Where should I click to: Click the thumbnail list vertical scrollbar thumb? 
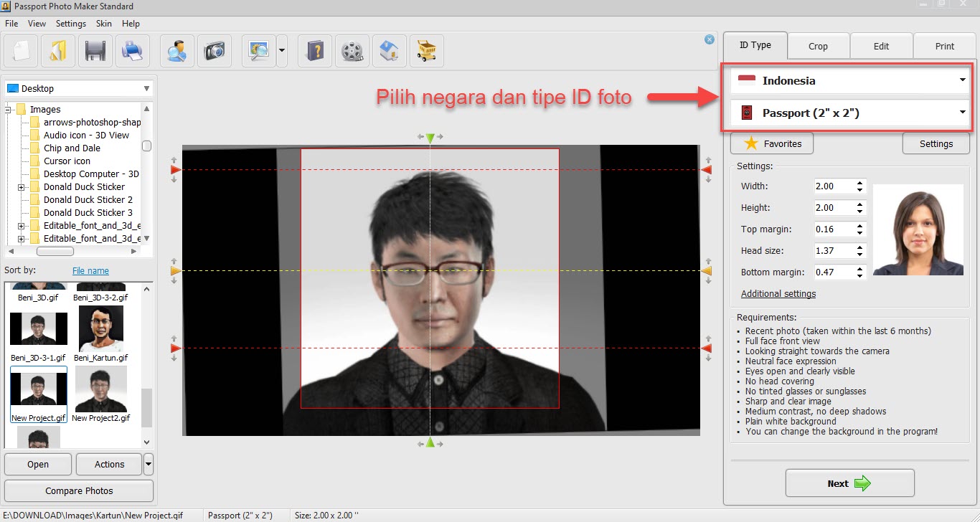(147, 407)
